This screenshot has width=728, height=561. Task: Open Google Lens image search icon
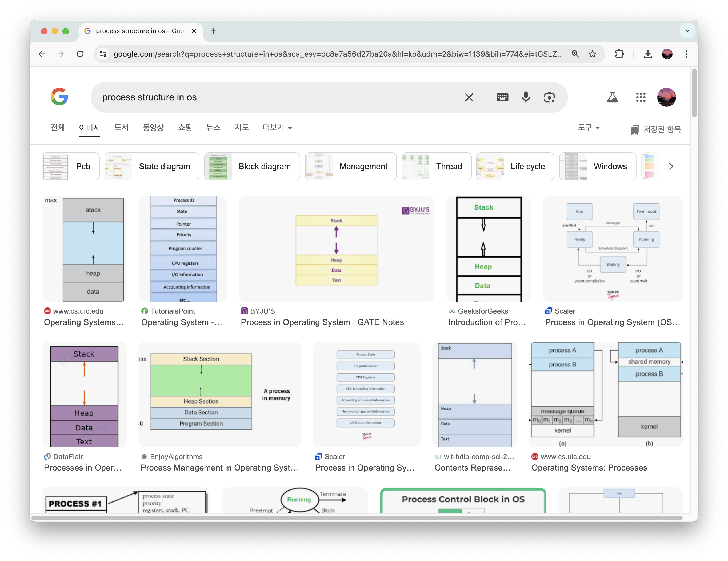click(549, 97)
